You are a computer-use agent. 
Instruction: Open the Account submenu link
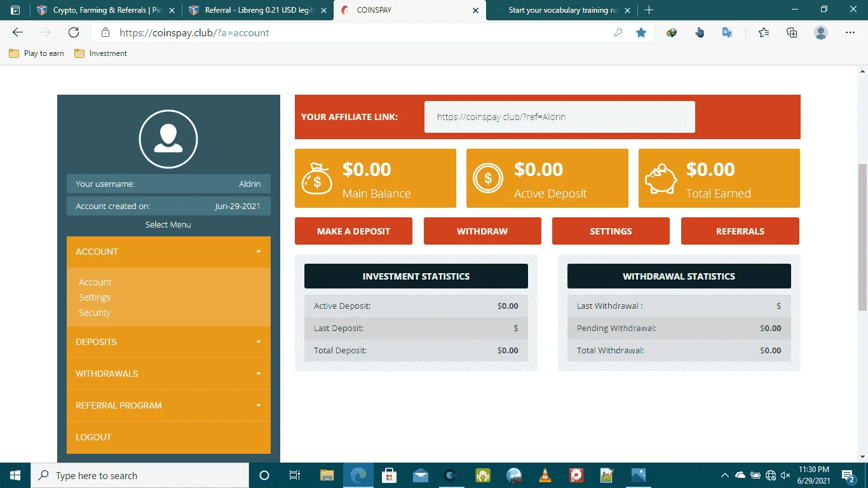click(95, 282)
